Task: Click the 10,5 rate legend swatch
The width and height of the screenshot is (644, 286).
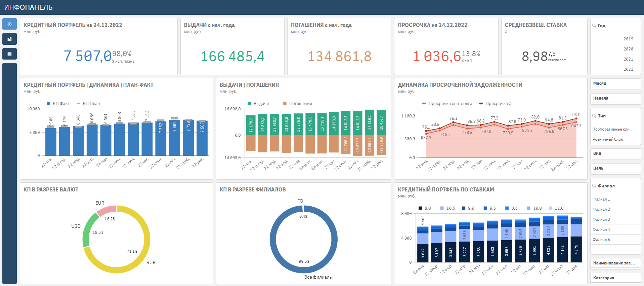Action: (442, 208)
